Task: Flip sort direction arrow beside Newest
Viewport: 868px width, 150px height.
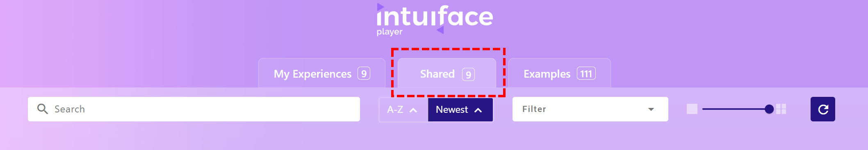Action: 478,110
